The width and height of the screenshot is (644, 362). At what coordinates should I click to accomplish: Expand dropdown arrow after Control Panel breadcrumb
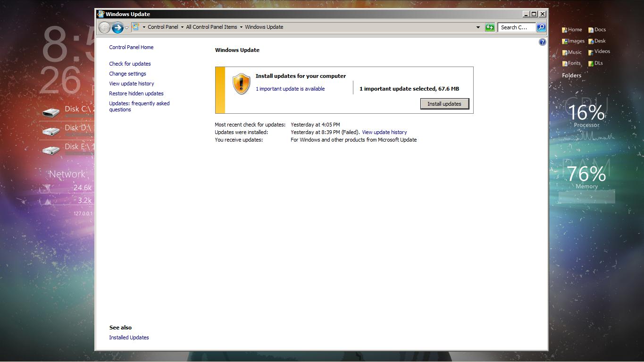pyautogui.click(x=182, y=27)
